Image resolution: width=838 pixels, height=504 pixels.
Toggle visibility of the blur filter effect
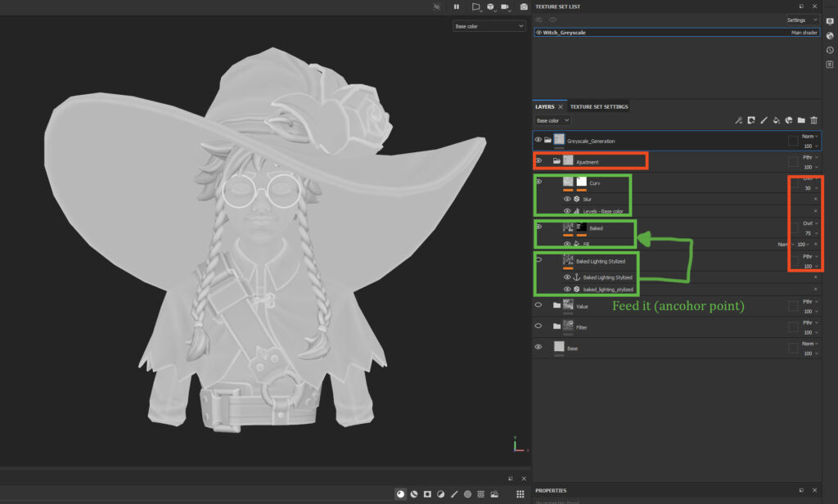(567, 199)
